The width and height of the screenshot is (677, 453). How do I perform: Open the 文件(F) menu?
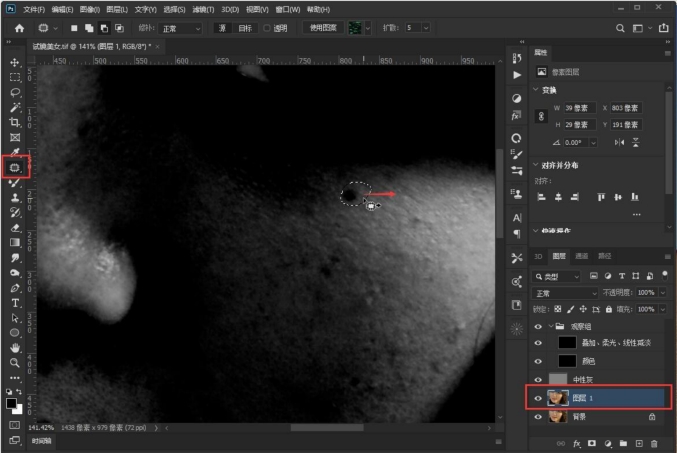34,9
